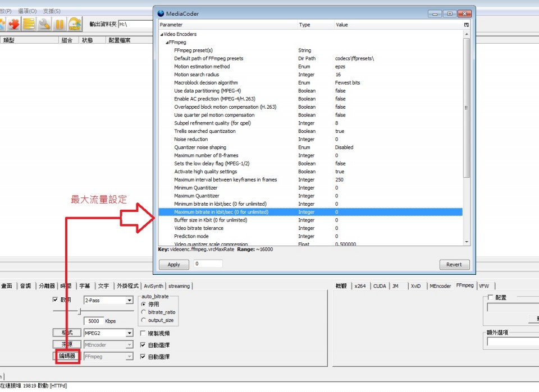Click the MediaCoder logo in dialog title bar
The height and width of the screenshot is (392, 539).
pos(161,13)
